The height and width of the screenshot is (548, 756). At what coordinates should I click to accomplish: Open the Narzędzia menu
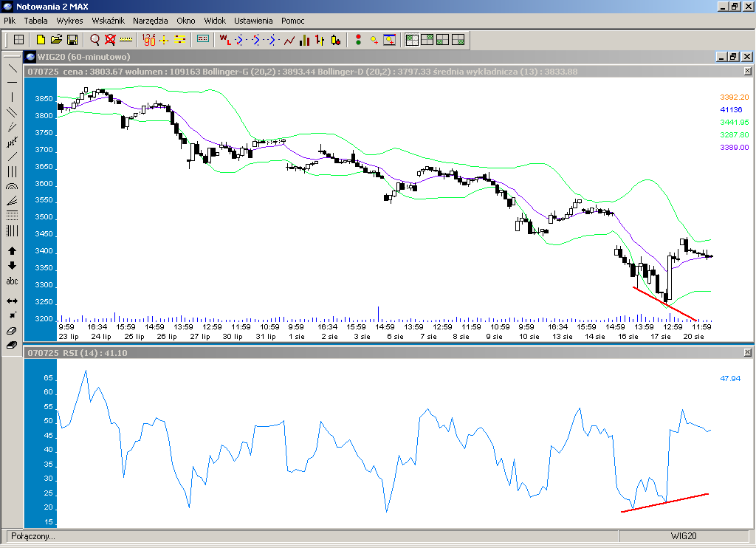click(151, 21)
